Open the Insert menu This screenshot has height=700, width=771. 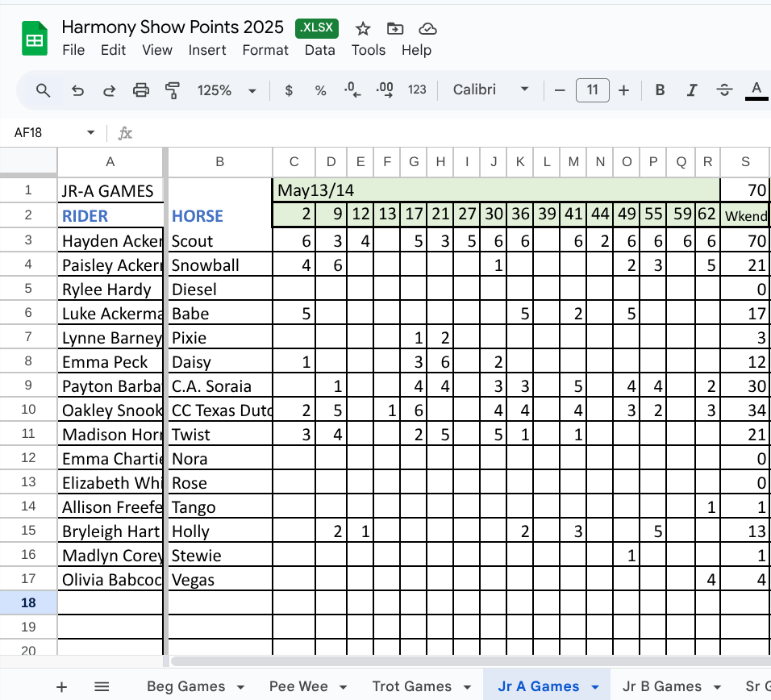click(207, 50)
